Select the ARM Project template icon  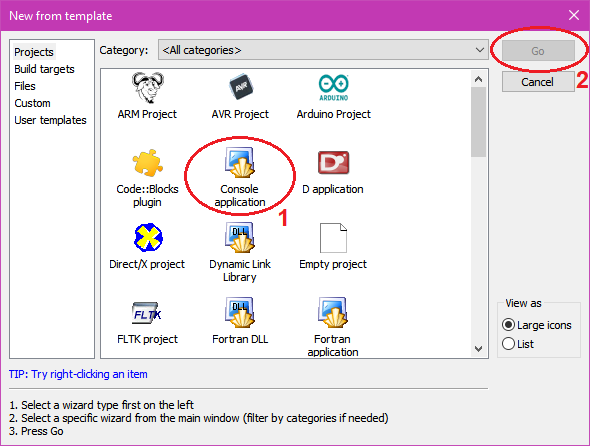pos(148,88)
